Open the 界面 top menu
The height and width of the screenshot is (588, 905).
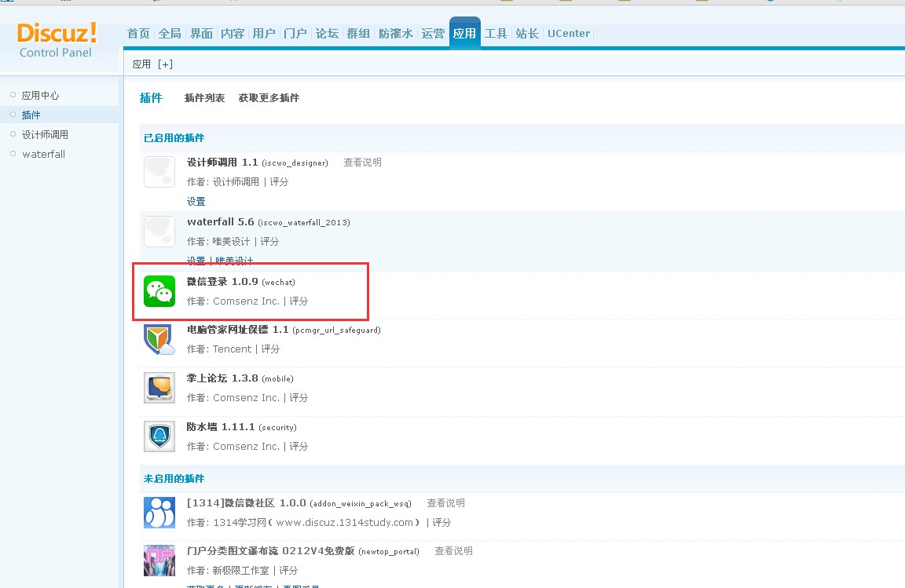tap(201, 34)
